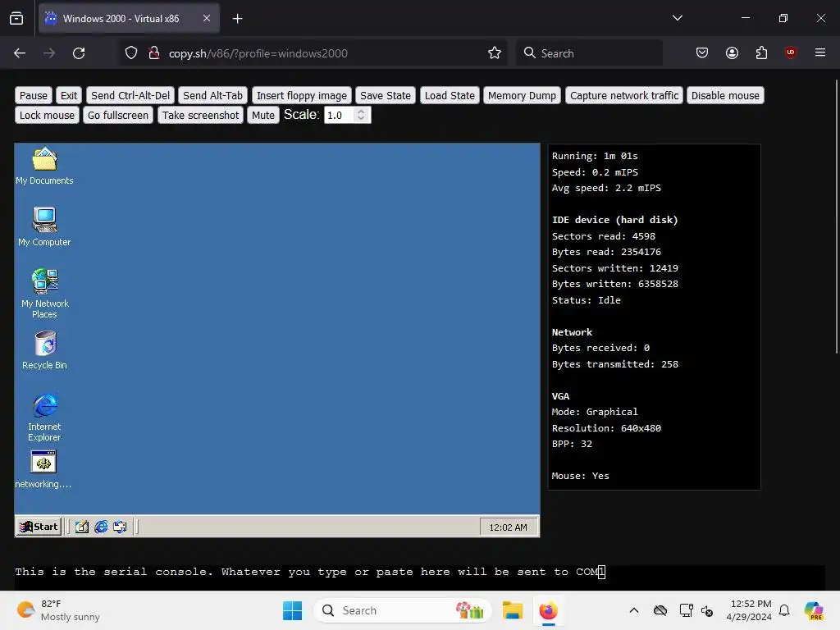Open the Copilot preview icon
The image size is (840, 630).
(x=814, y=610)
